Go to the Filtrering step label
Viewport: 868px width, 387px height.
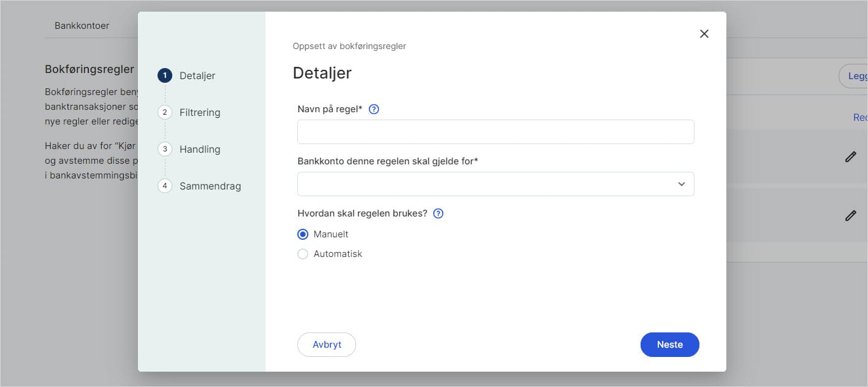pos(200,112)
